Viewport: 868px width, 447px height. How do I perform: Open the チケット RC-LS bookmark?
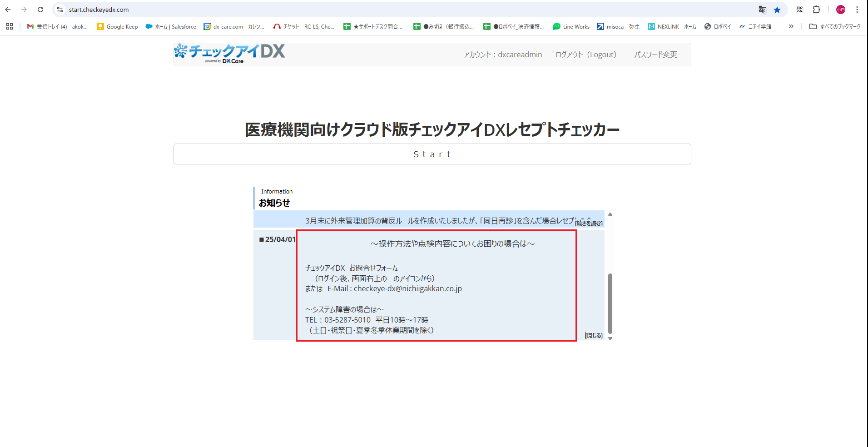coord(304,26)
